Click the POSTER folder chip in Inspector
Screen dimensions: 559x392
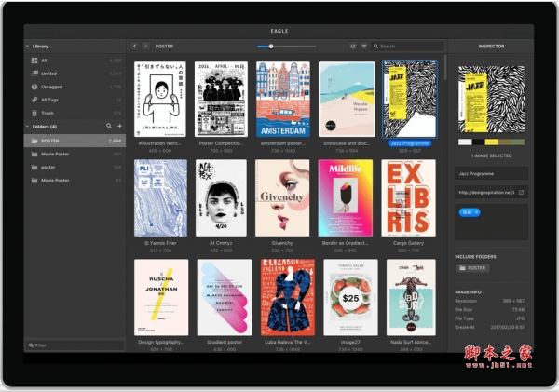(472, 268)
